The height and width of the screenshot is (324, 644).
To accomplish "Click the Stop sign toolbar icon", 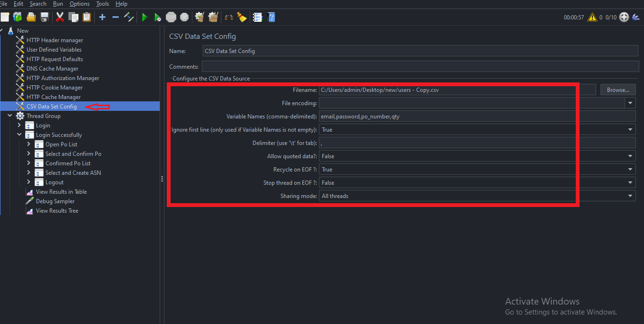I will [171, 18].
